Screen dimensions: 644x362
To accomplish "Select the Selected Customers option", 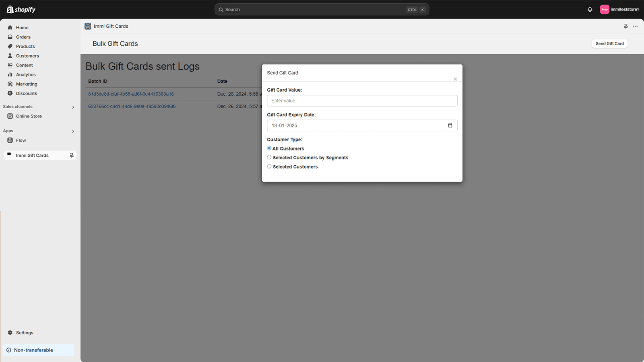I will click(x=269, y=166).
